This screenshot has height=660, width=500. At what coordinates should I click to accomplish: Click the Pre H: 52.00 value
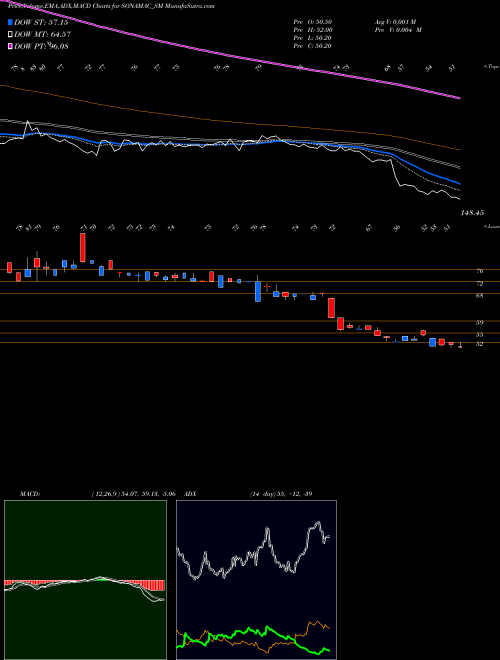pos(313,30)
